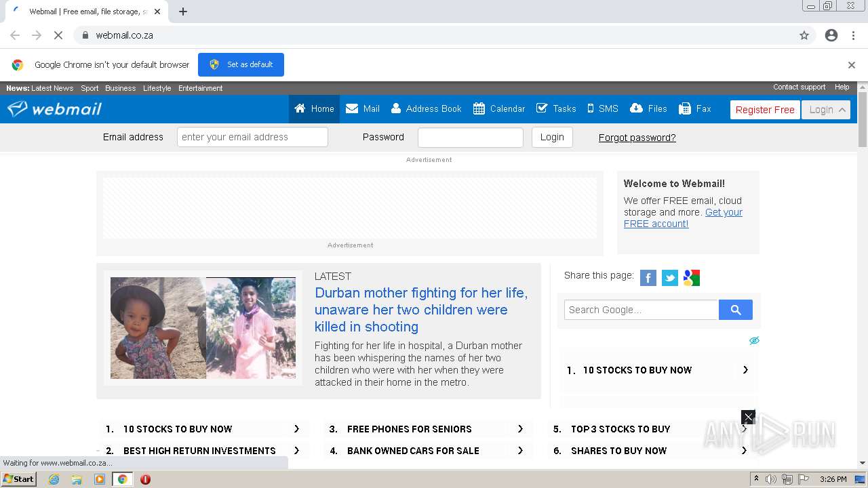Click the news article photo thumbnail
Image resolution: width=868 pixels, height=488 pixels.
(x=203, y=328)
